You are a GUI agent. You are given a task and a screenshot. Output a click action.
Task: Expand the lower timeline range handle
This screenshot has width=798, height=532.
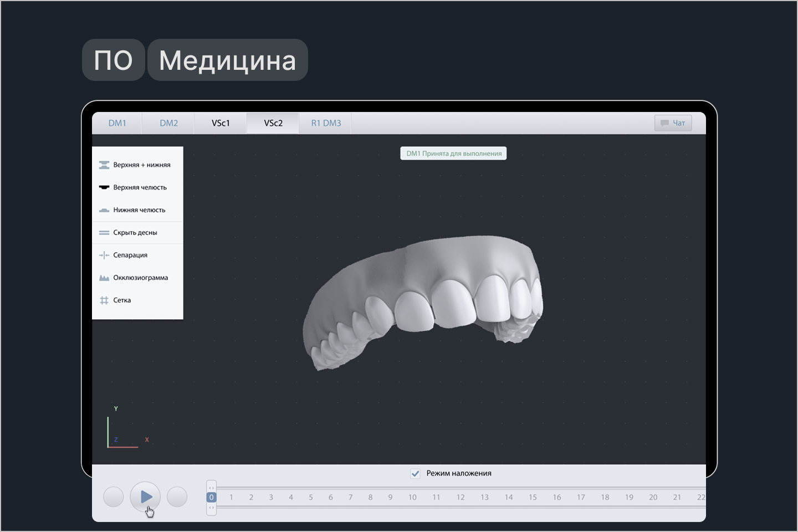click(211, 507)
